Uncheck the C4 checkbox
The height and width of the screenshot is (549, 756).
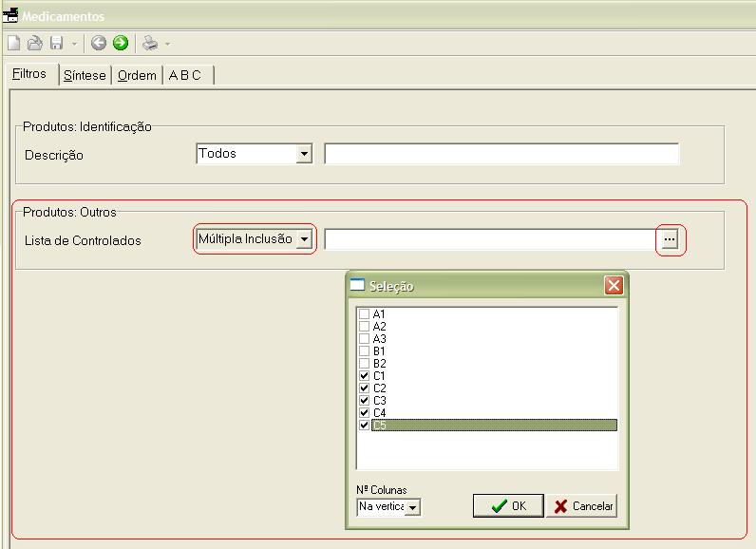click(x=364, y=412)
